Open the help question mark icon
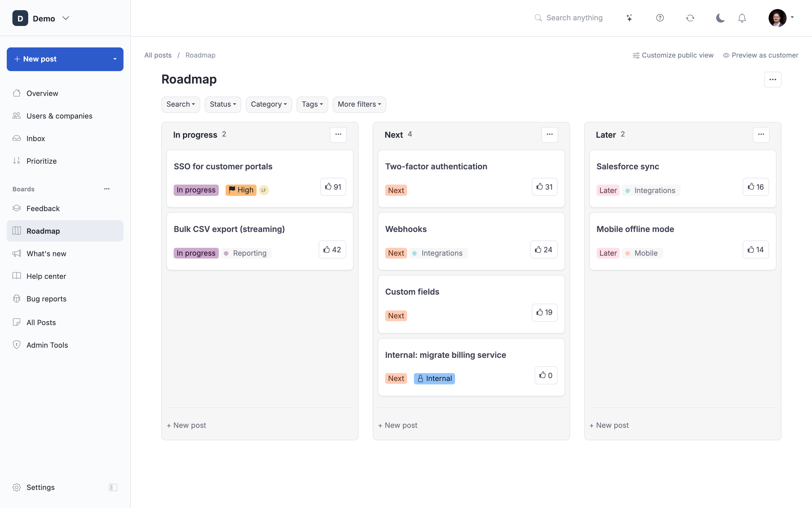This screenshot has height=508, width=812. pyautogui.click(x=660, y=18)
